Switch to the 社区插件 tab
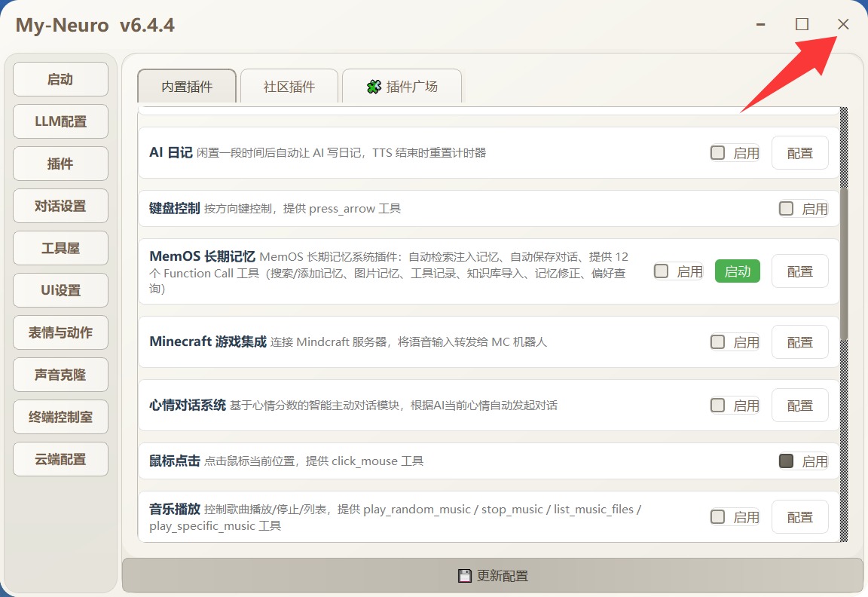 pyautogui.click(x=289, y=87)
